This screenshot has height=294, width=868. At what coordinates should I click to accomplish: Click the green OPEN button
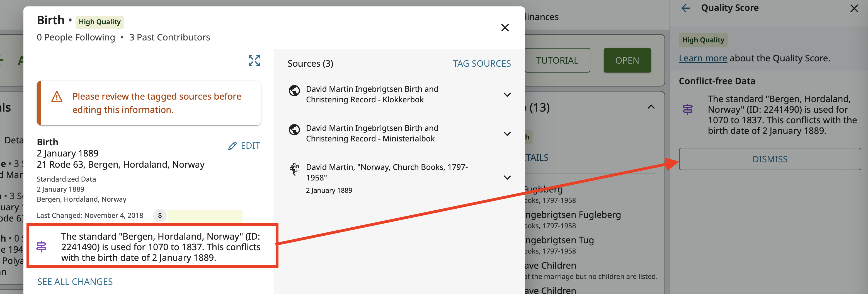pyautogui.click(x=627, y=60)
